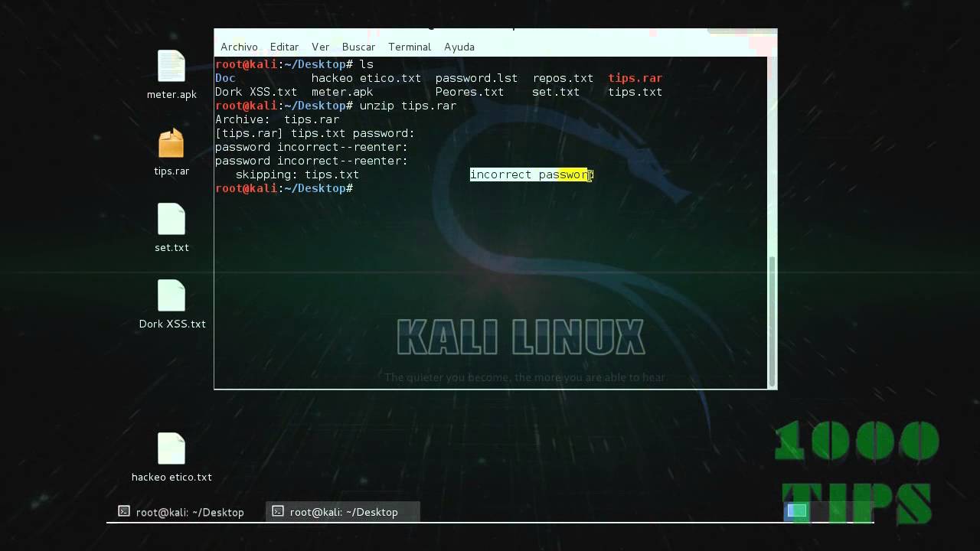980x551 pixels.
Task: Click 'skipping: tips.txt' output line
Action: click(x=297, y=174)
